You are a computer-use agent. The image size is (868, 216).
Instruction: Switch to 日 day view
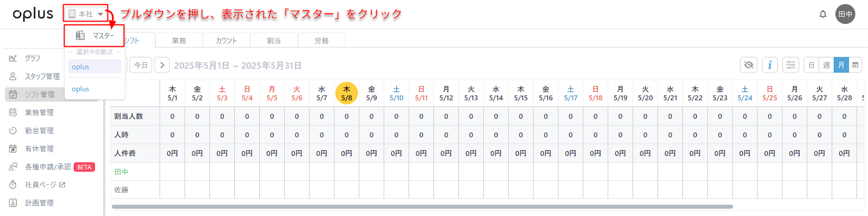click(x=812, y=65)
